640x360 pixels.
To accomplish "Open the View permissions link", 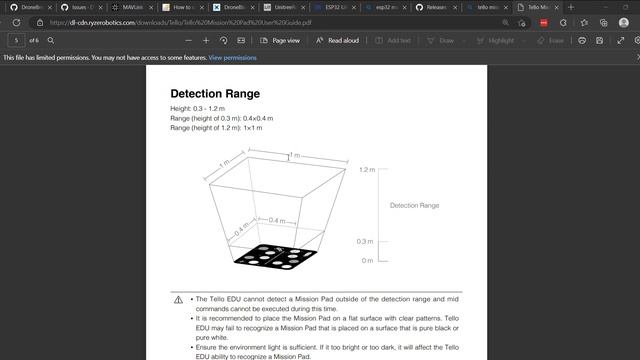I will click(x=232, y=58).
